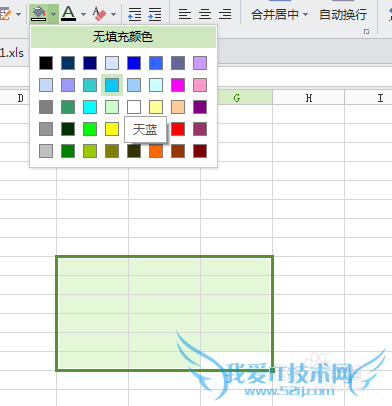Align text right

[x=225, y=14]
